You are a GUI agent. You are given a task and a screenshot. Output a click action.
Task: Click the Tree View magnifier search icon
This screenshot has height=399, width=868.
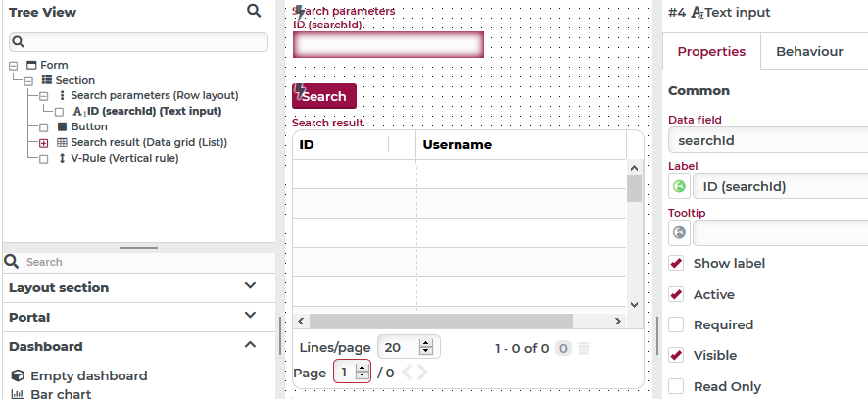point(254,11)
